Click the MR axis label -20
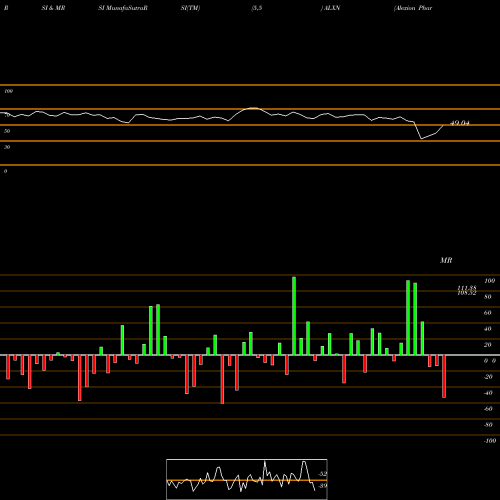This screenshot has width=500, height=500. (488, 377)
